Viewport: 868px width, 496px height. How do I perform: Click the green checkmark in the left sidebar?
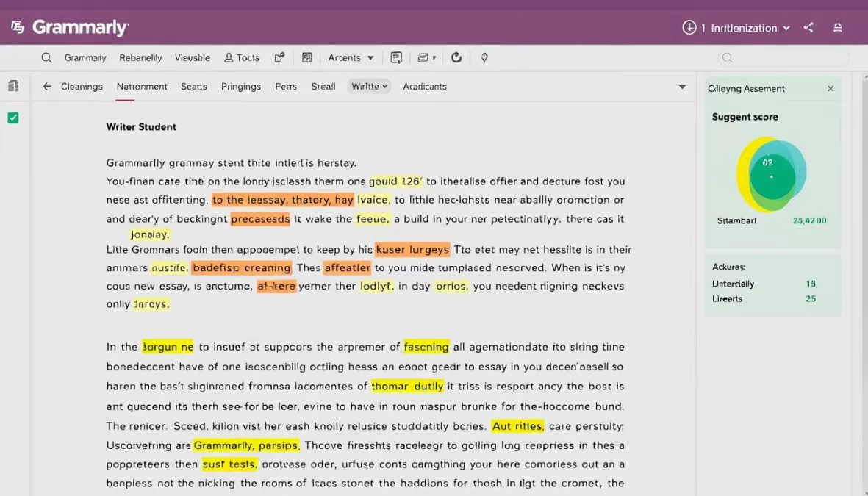click(12, 117)
